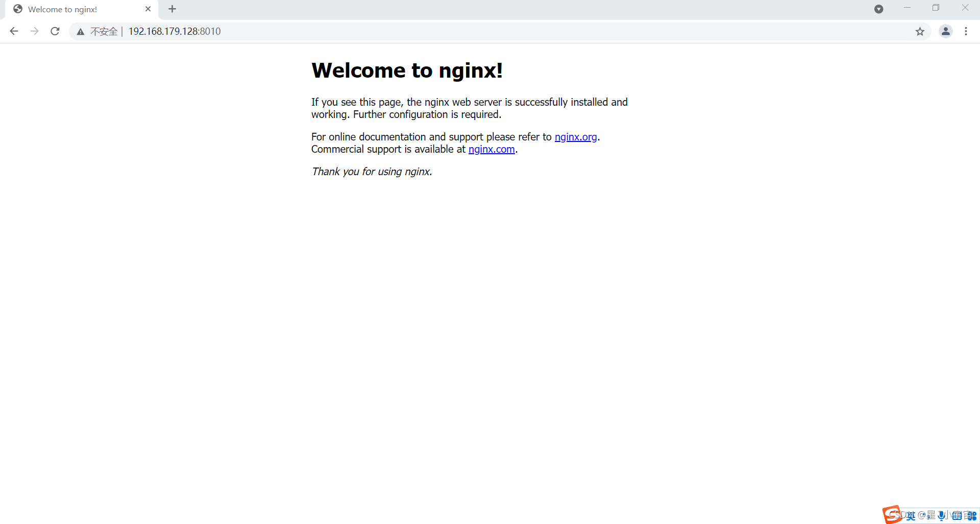Image resolution: width=980 pixels, height=524 pixels.
Task: Select the Welcome to nginx! tab
Action: coord(82,9)
